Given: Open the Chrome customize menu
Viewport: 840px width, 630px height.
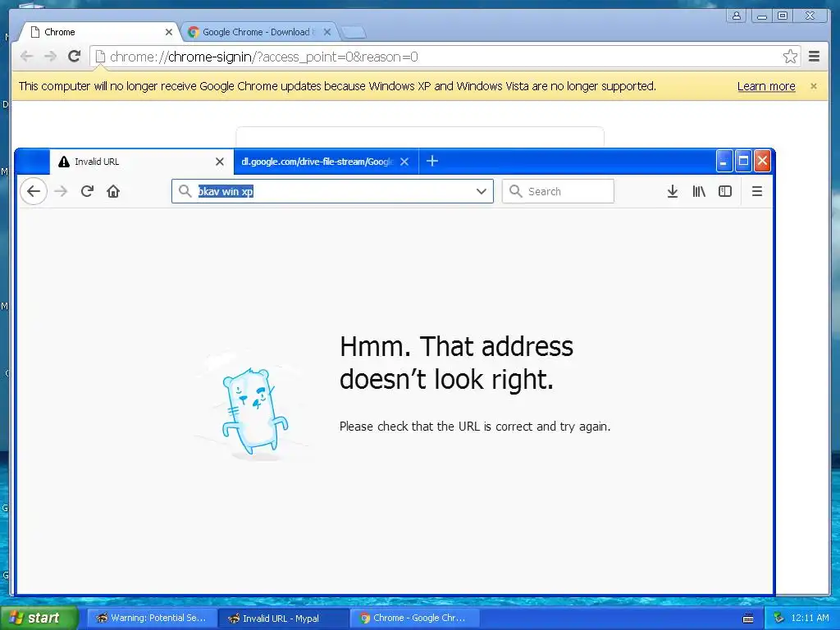Looking at the screenshot, I should [815, 57].
